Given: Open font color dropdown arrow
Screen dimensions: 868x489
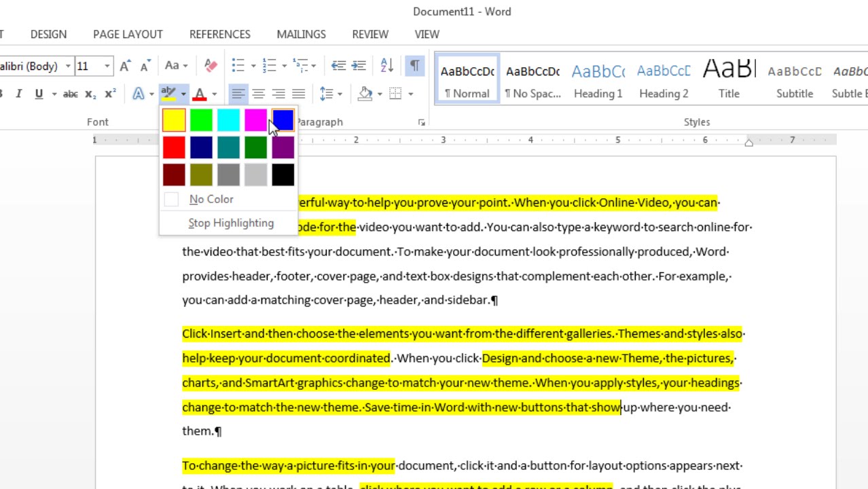Looking at the screenshot, I should coord(214,94).
